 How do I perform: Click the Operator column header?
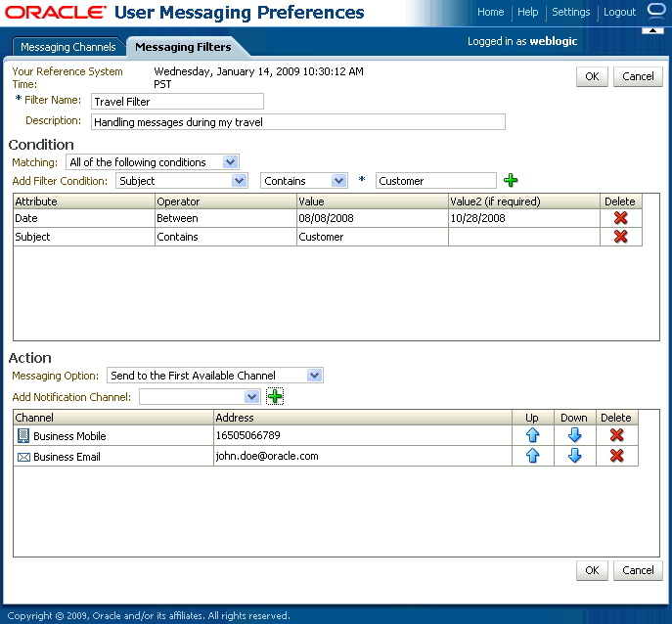pos(226,201)
